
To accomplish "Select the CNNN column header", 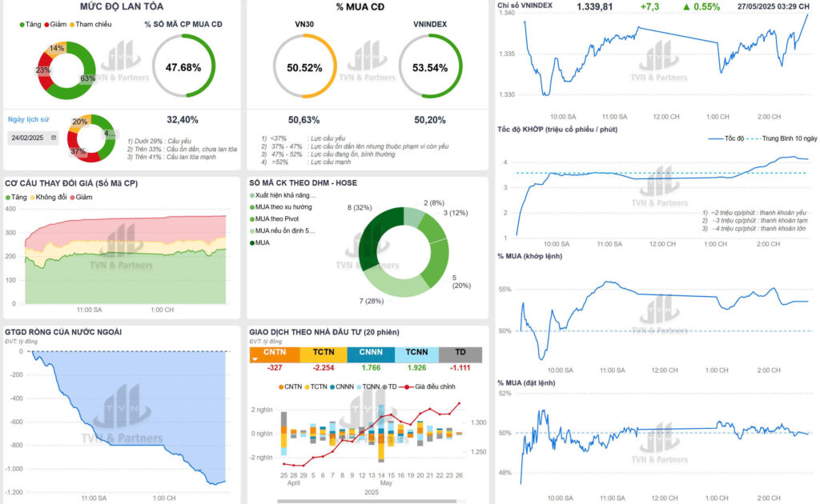I will [x=369, y=352].
